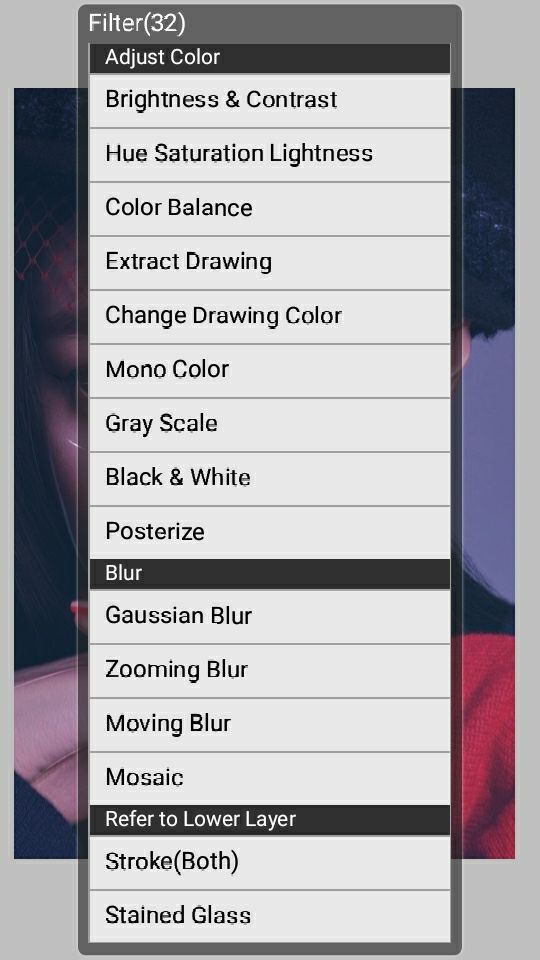Select the Stroke(Both) filter
Viewport: 540px width, 960px height.
tap(270, 863)
